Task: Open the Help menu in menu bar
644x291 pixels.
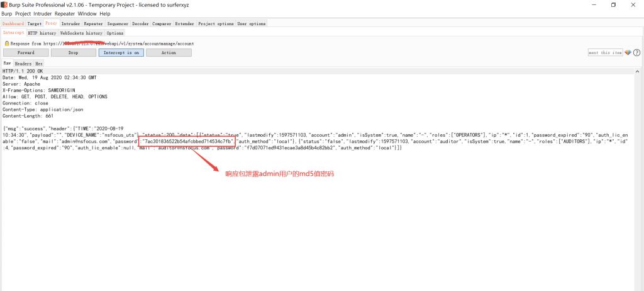Action: point(104,13)
